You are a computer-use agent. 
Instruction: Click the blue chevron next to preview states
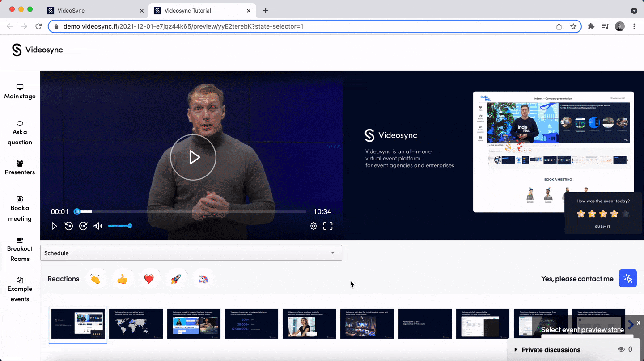tap(631, 323)
